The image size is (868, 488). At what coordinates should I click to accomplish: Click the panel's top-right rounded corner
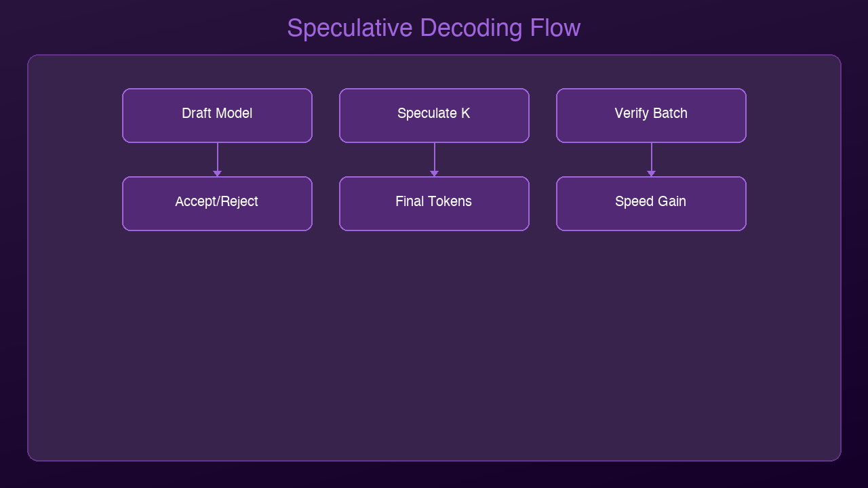tap(837, 58)
